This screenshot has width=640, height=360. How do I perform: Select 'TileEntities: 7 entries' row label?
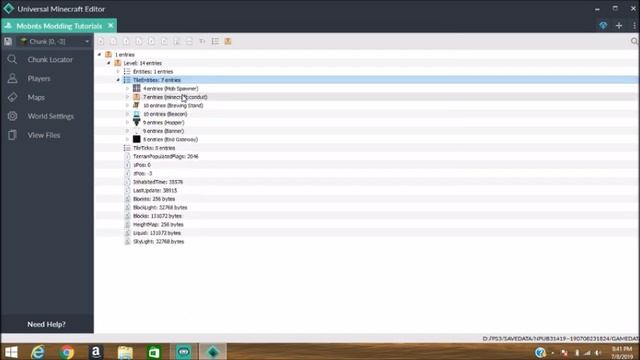(x=157, y=80)
